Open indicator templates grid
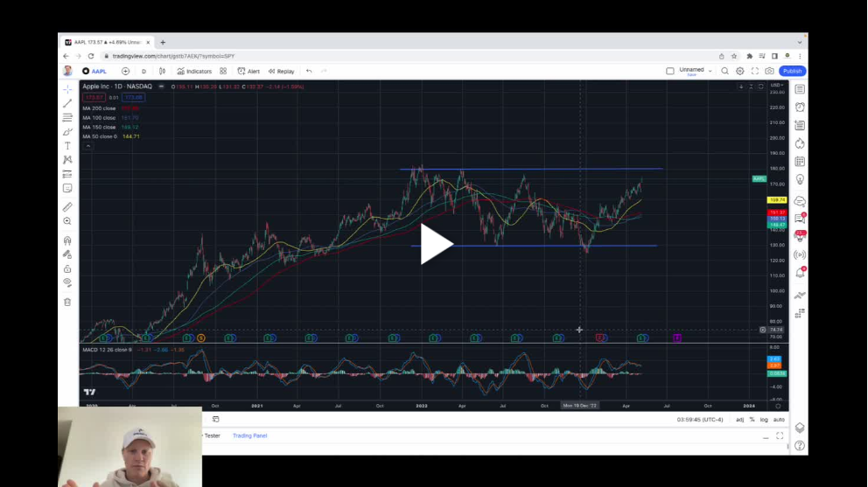868x487 pixels. 223,72
